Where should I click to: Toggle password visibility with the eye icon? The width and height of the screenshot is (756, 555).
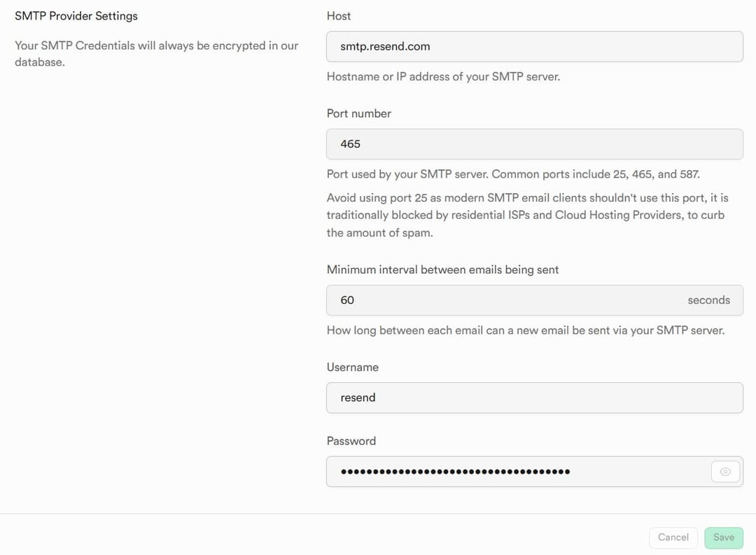[x=724, y=471]
